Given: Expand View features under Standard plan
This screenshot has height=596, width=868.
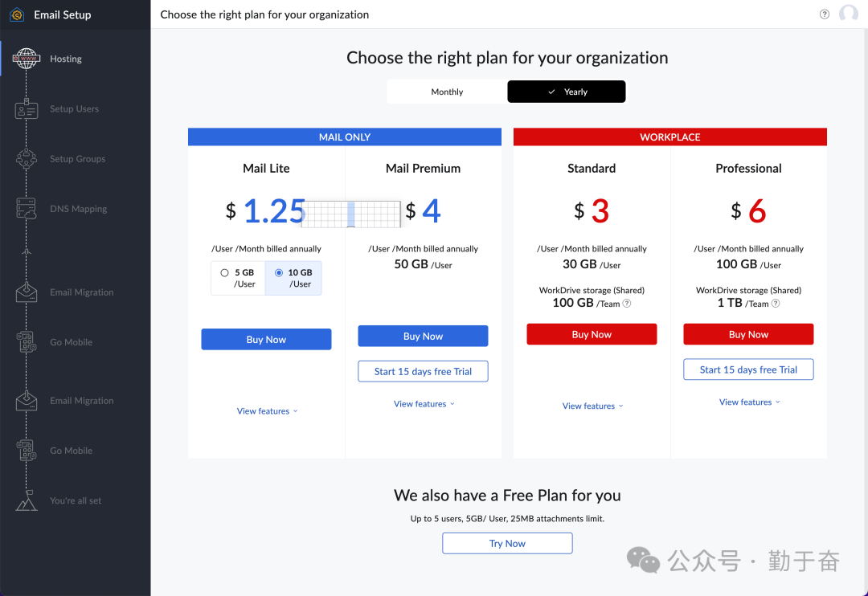Looking at the screenshot, I should click(592, 406).
